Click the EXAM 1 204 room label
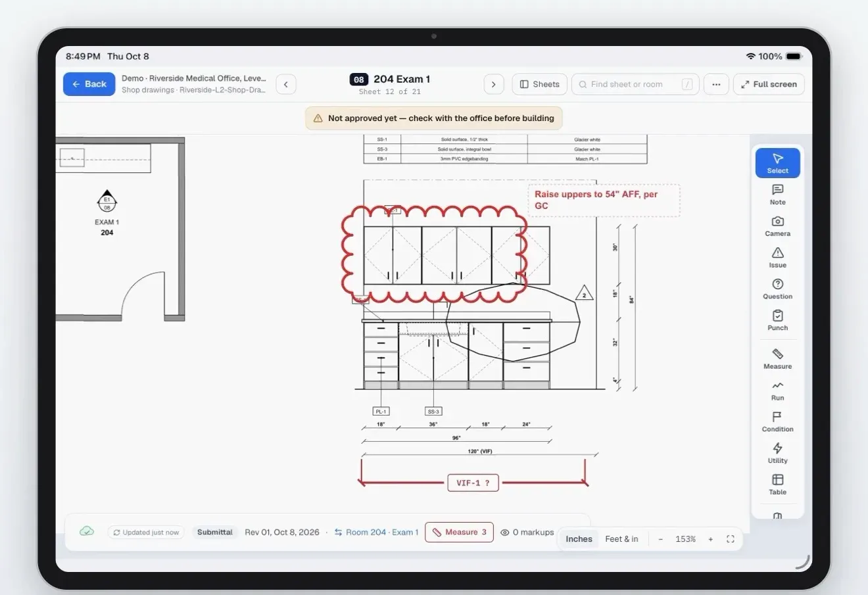Image resolution: width=868 pixels, height=595 pixels. (107, 227)
